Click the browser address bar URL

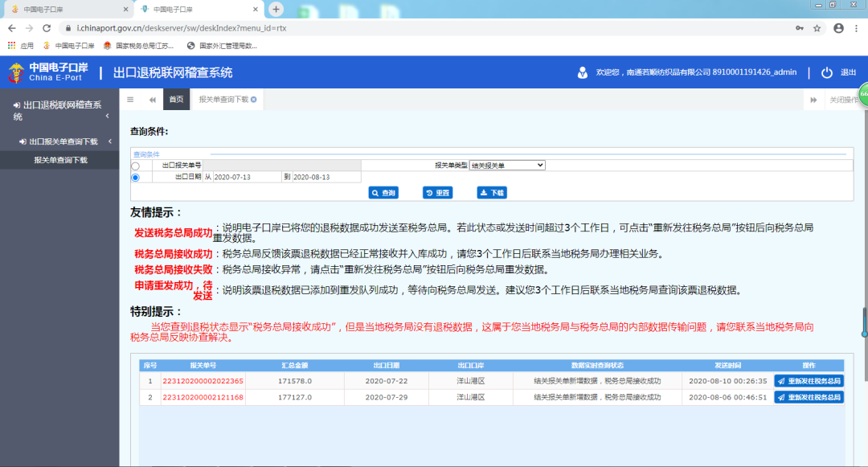point(182,28)
